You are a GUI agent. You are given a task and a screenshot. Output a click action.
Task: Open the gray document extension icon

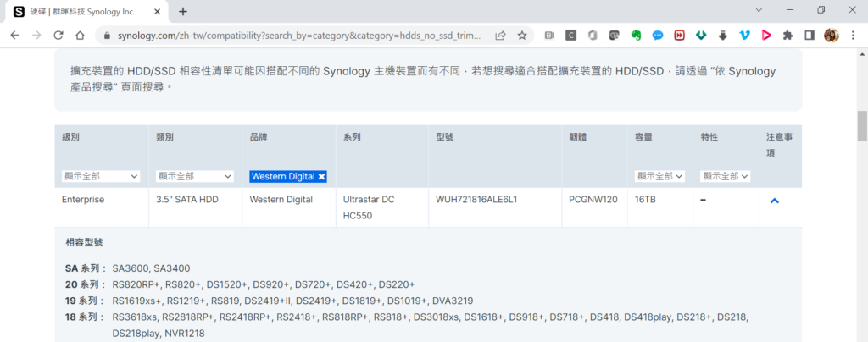coord(593,36)
